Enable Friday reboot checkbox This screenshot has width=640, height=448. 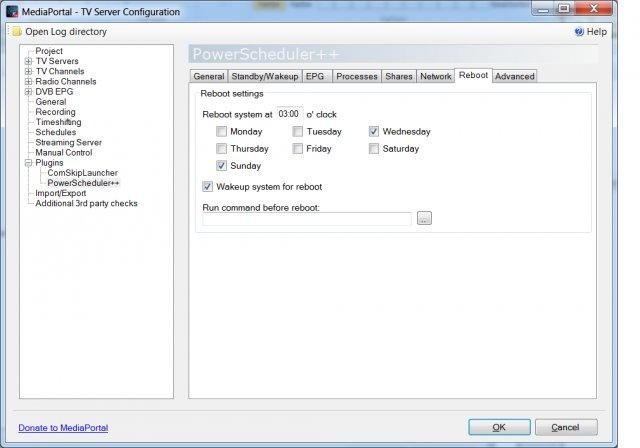[x=298, y=149]
